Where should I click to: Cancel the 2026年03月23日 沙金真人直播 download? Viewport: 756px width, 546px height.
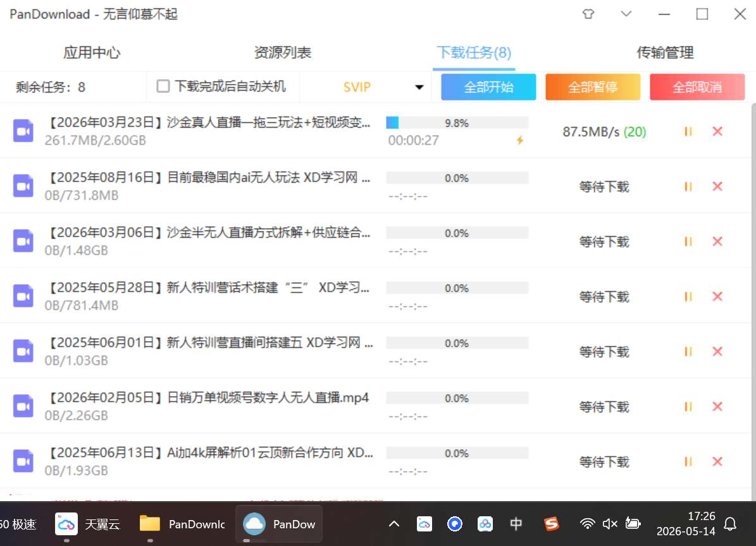(x=717, y=131)
